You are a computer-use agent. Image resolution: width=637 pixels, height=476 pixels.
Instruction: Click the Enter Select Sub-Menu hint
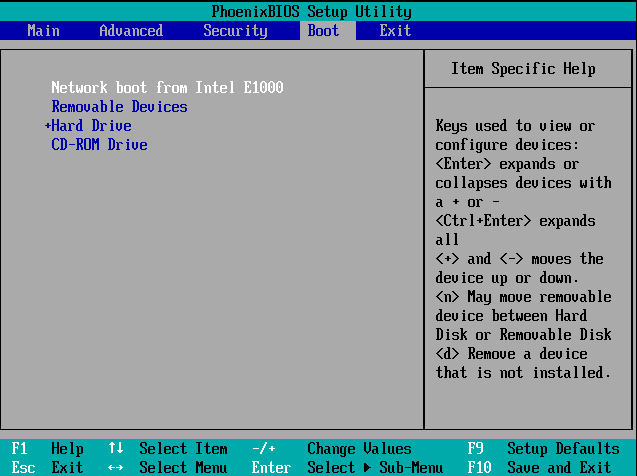(347, 467)
